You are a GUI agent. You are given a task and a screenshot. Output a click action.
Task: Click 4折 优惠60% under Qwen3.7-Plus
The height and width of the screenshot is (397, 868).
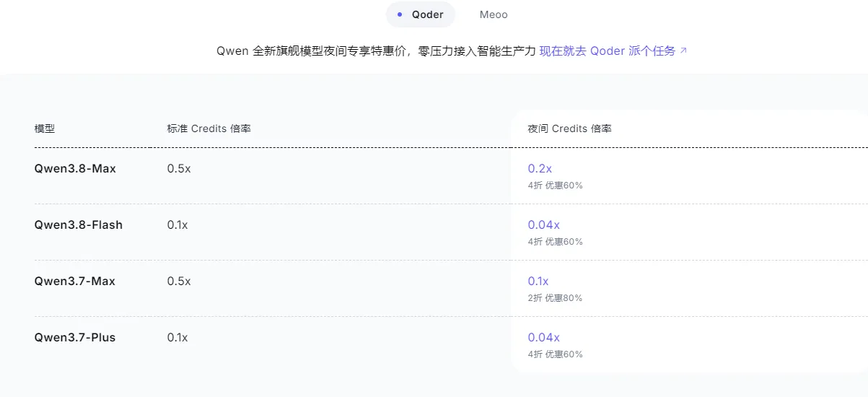point(555,354)
